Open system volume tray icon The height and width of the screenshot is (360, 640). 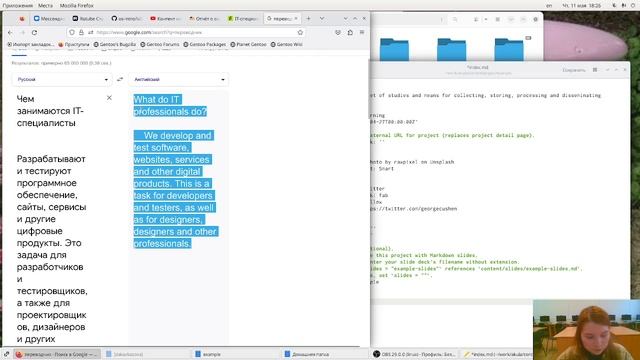[624, 5]
